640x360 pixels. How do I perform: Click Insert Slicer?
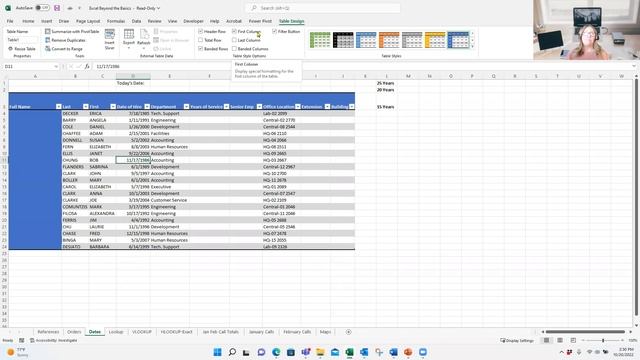pos(109,39)
